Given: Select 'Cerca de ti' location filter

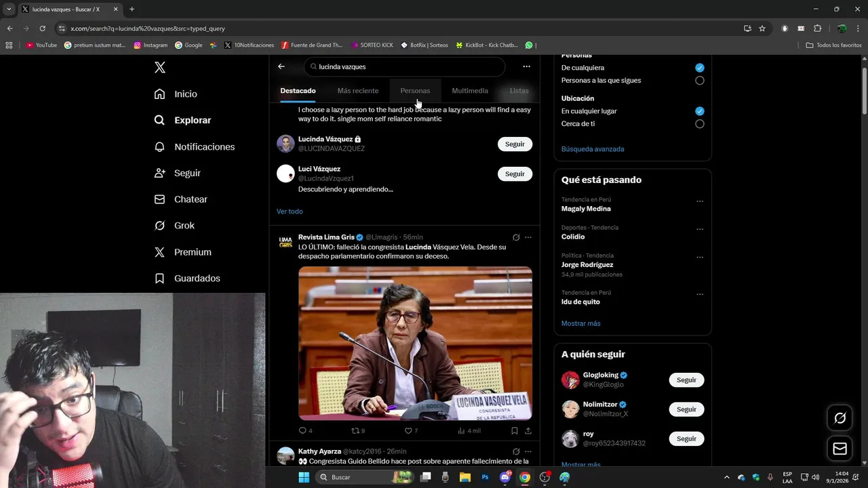Looking at the screenshot, I should [x=700, y=124].
